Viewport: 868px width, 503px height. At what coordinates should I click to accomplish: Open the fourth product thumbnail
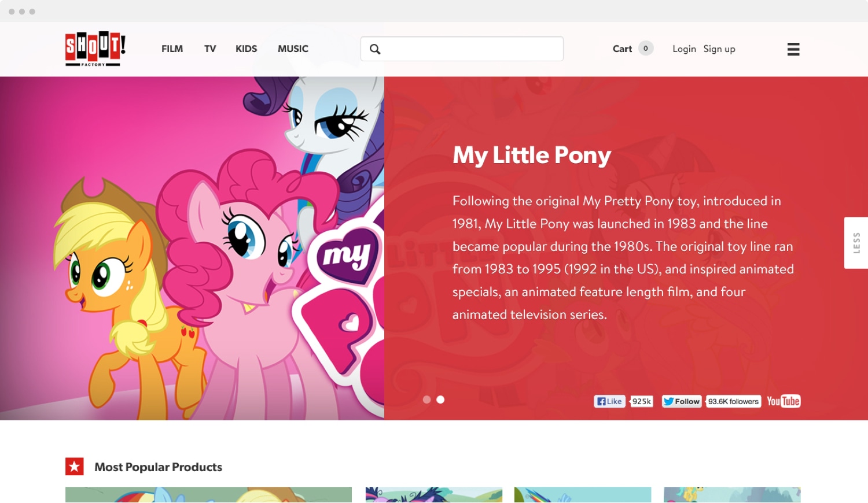point(732,495)
